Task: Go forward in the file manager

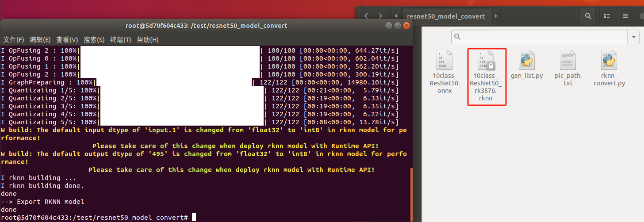Action: click(381, 16)
